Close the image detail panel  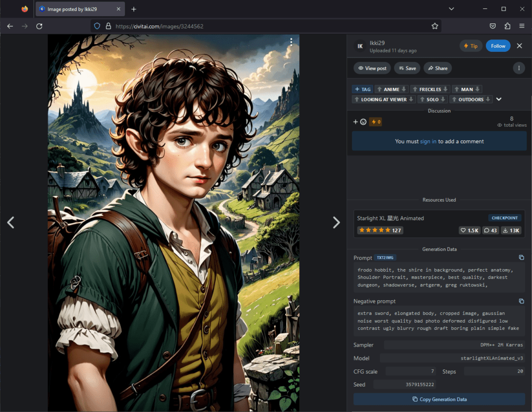coord(519,46)
